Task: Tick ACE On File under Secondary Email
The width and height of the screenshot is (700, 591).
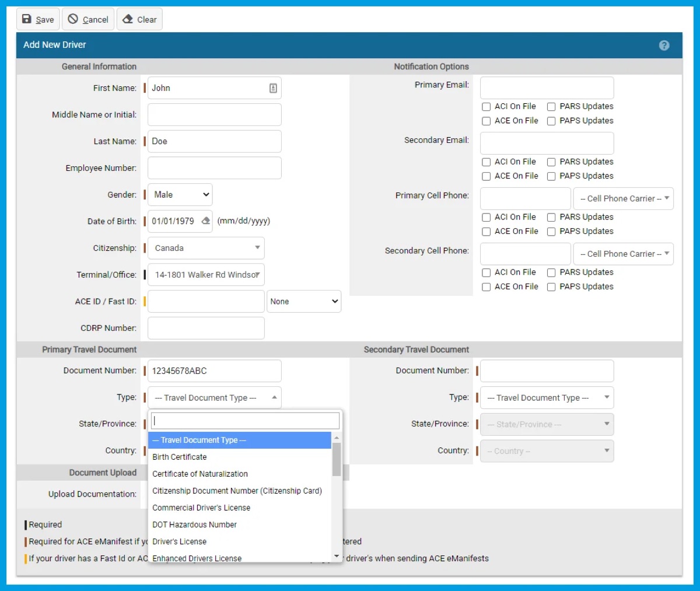Action: 486,176
